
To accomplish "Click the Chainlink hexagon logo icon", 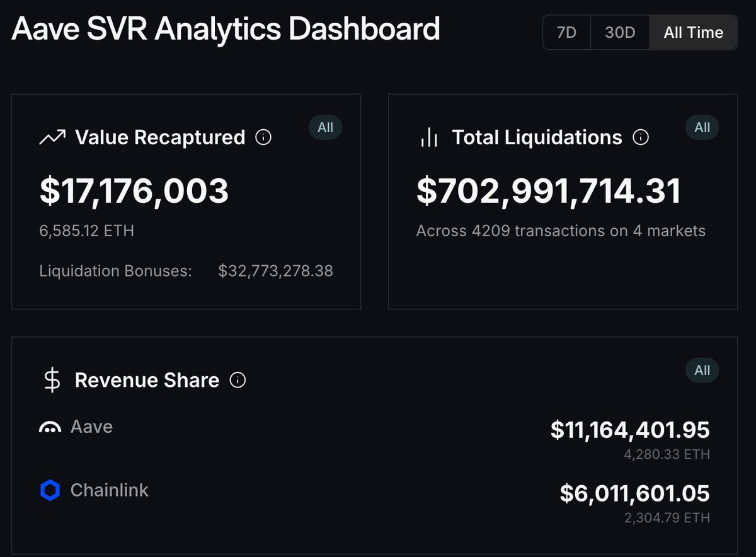I will 50,490.
